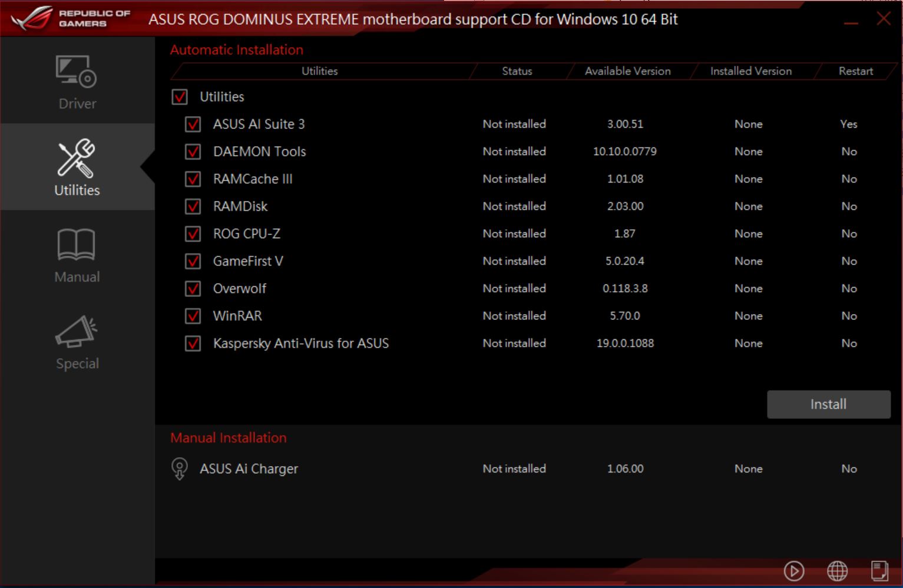Click available version 1.87
The image size is (903, 588).
(625, 234)
